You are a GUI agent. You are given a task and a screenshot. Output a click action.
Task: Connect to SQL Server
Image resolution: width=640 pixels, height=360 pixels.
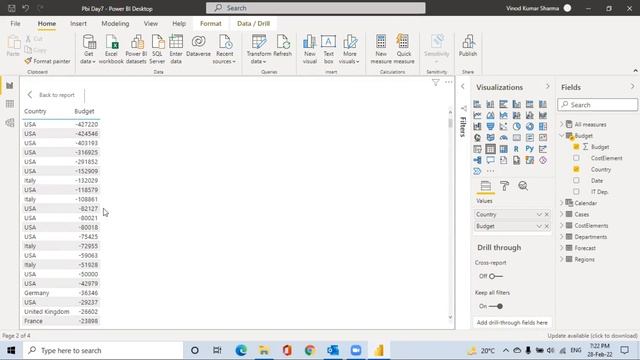click(157, 49)
